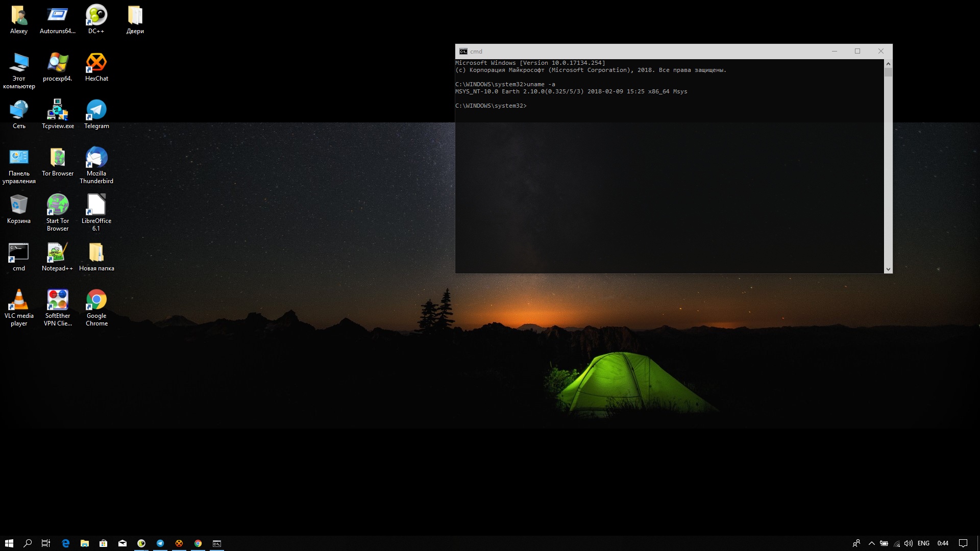Click the Wi-Fi network tray icon
The width and height of the screenshot is (980, 551).
pyautogui.click(x=897, y=543)
